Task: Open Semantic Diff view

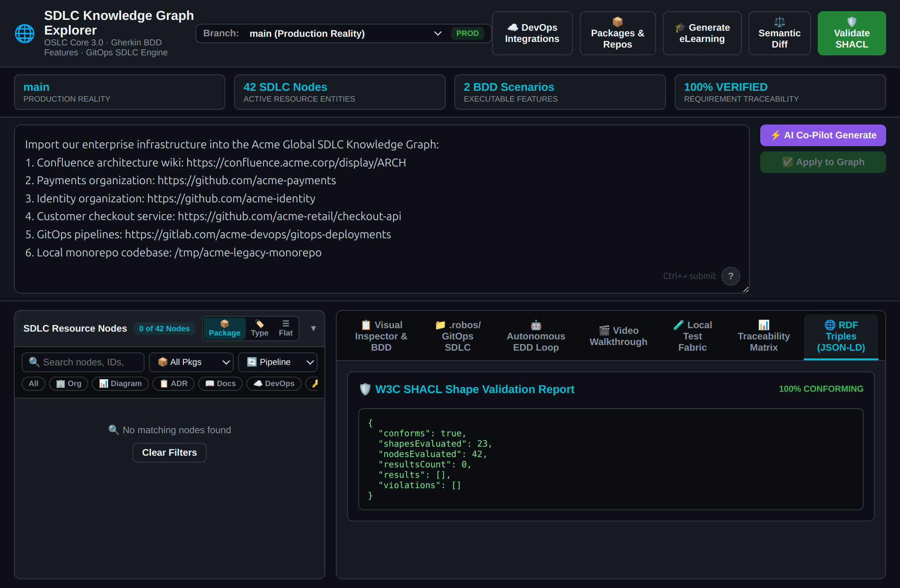Action: click(779, 33)
